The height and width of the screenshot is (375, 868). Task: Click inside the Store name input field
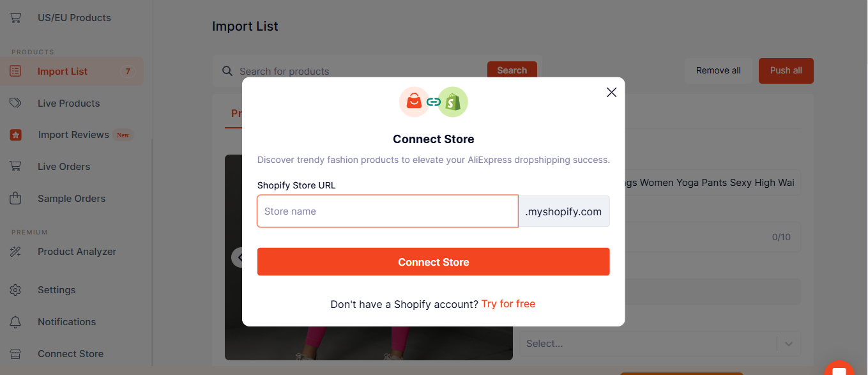point(387,211)
